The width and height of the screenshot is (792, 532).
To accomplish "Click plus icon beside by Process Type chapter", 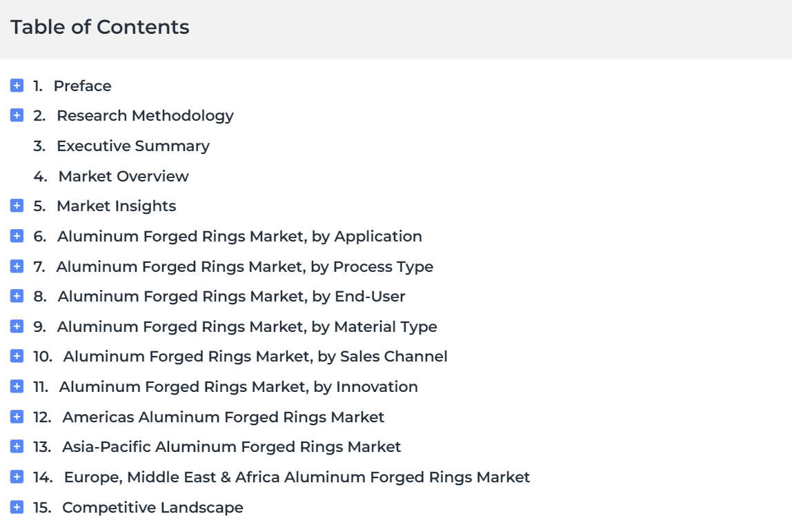I will pyautogui.click(x=17, y=266).
